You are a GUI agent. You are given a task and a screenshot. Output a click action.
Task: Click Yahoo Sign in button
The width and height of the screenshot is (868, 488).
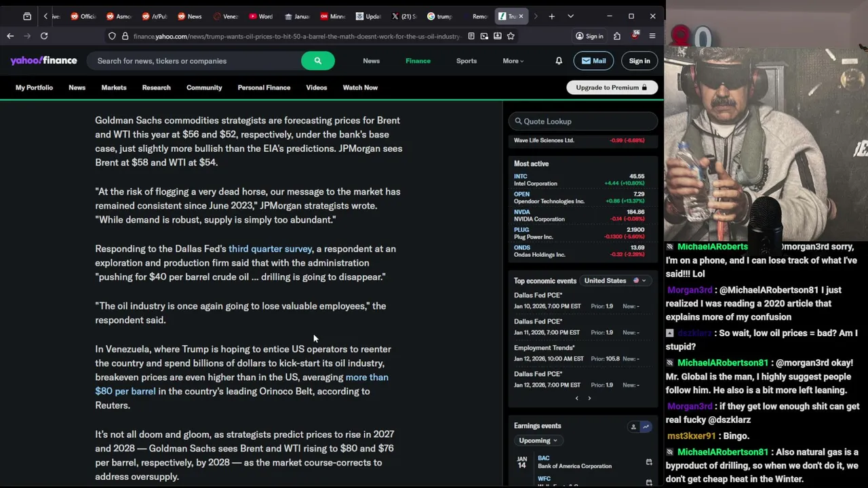coord(639,61)
